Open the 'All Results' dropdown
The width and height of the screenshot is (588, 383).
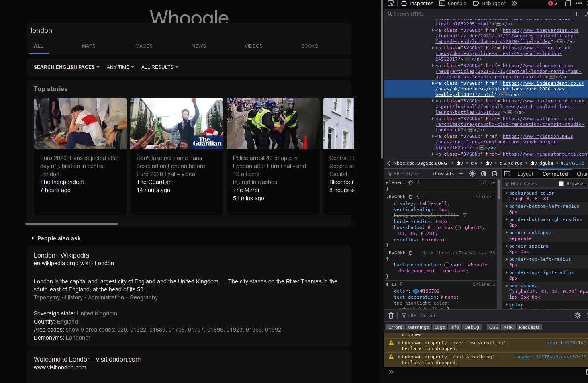pos(159,67)
